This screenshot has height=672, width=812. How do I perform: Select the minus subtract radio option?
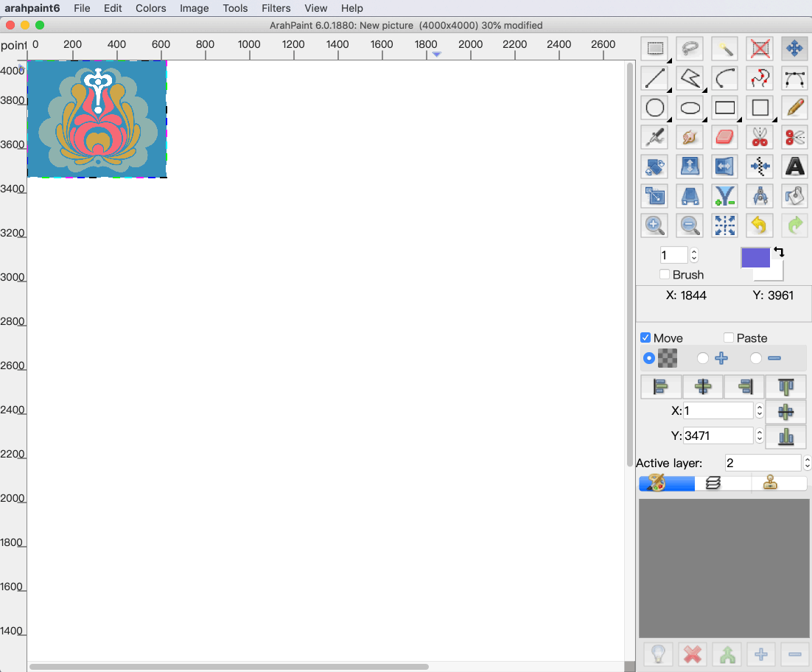point(756,358)
